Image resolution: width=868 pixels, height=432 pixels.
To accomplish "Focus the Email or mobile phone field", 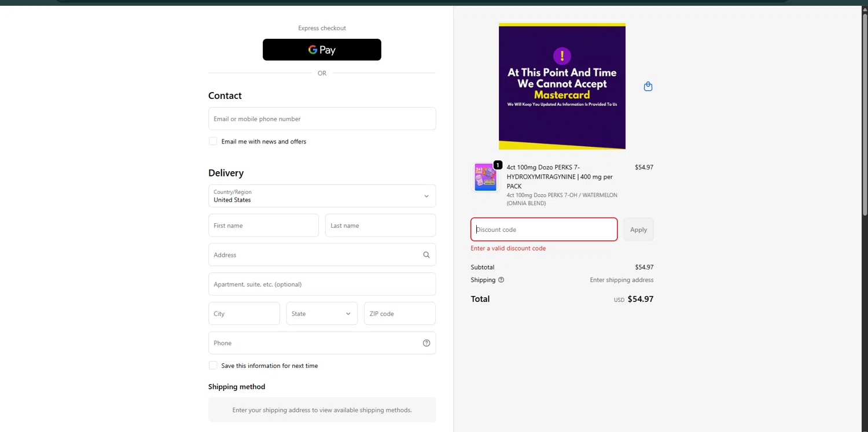I will tap(322, 119).
